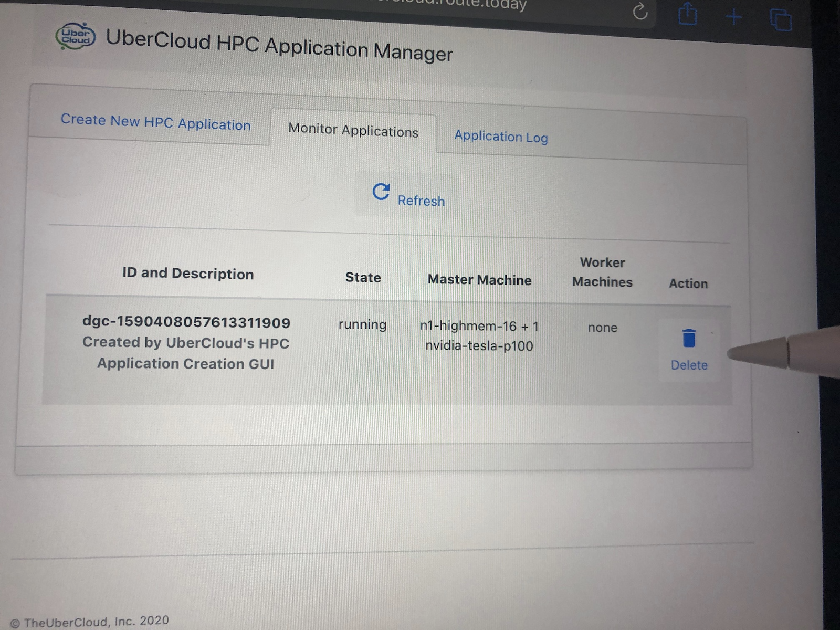Open a new Safari tab with plus
840x630 pixels.
click(734, 17)
